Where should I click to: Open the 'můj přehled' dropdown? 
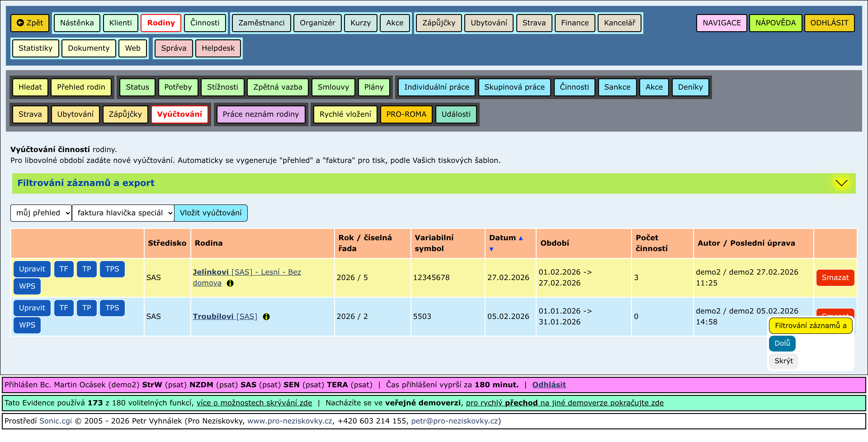41,213
